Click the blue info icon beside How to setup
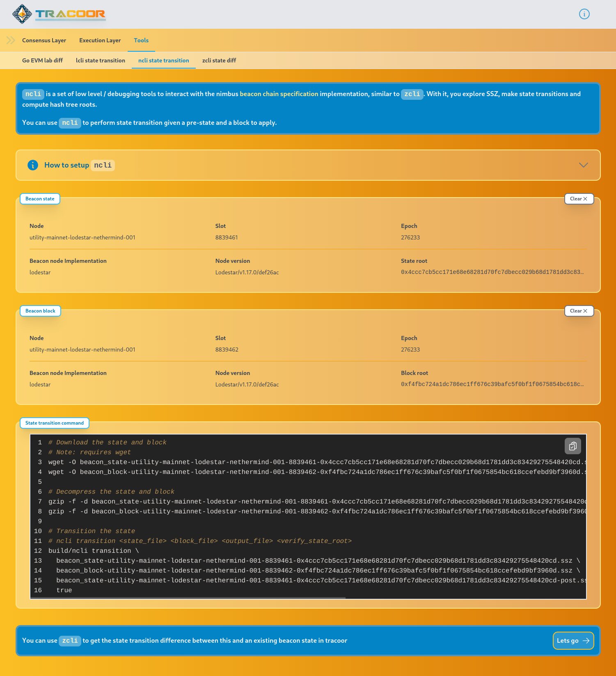The image size is (616, 676). pyautogui.click(x=33, y=165)
